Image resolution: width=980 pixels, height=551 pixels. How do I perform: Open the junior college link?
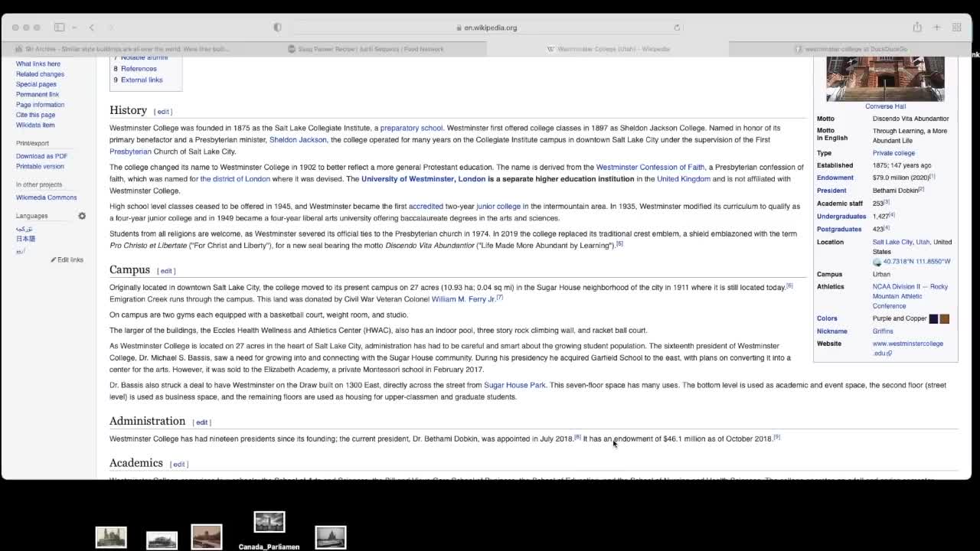pos(498,206)
